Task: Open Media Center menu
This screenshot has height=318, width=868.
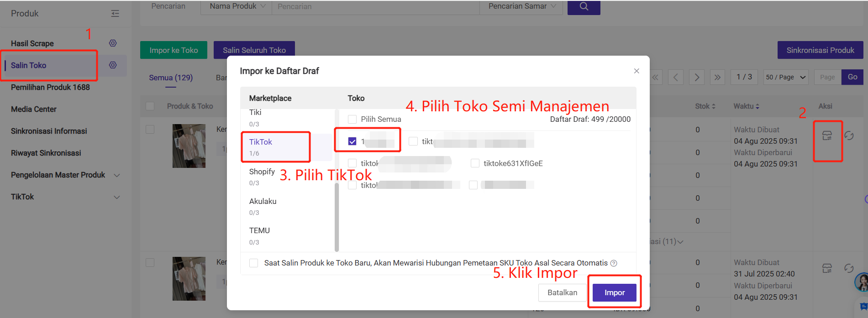Action: pyautogui.click(x=34, y=109)
